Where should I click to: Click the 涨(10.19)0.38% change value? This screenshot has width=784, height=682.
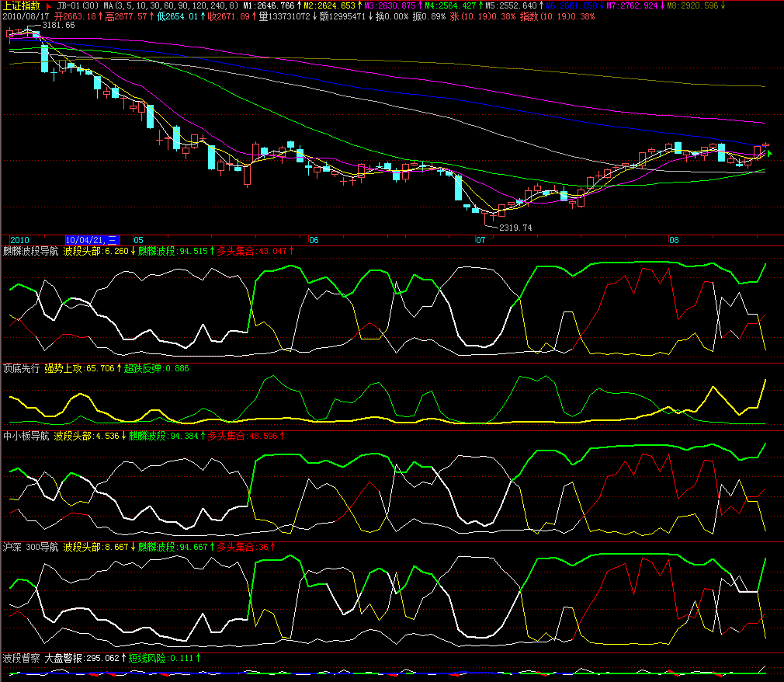click(x=483, y=16)
